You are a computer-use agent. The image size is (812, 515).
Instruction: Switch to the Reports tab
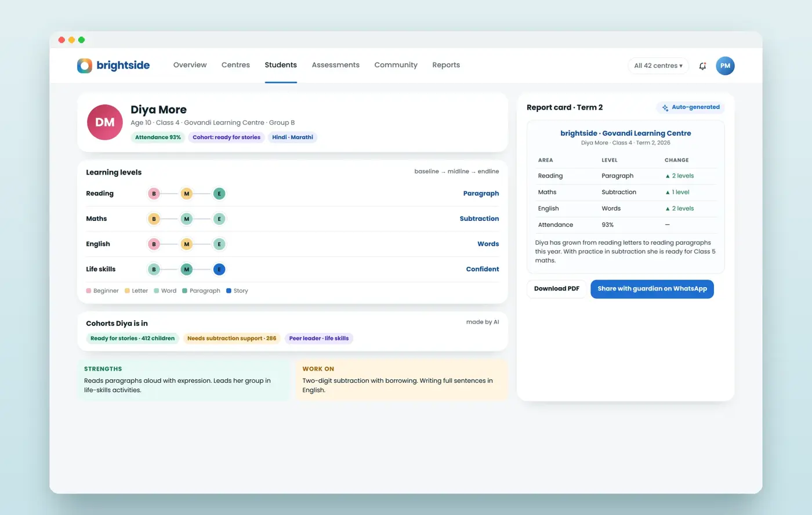pyautogui.click(x=446, y=65)
